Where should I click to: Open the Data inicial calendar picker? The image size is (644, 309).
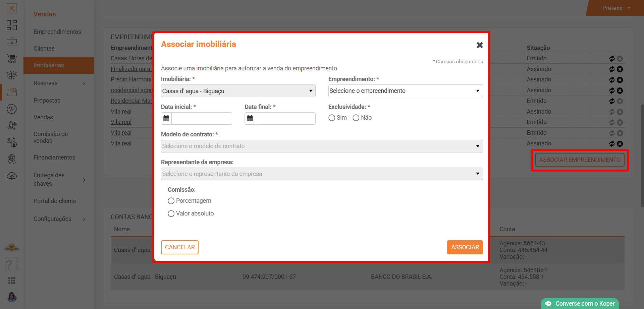click(166, 119)
